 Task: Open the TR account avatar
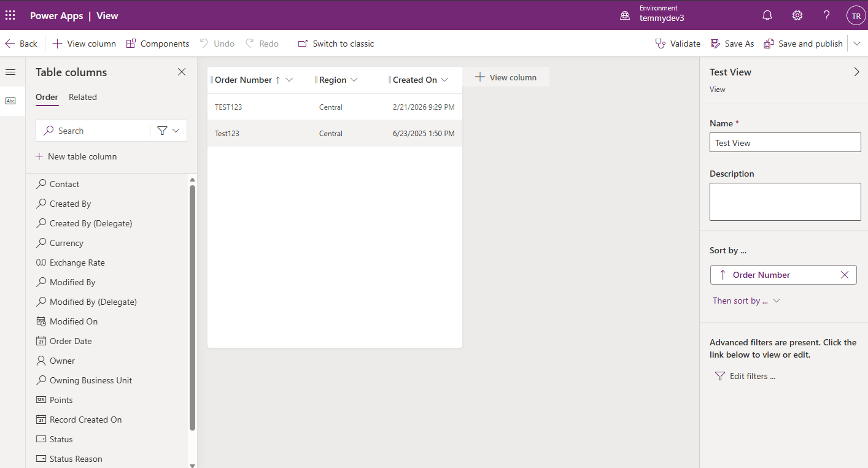point(856,15)
